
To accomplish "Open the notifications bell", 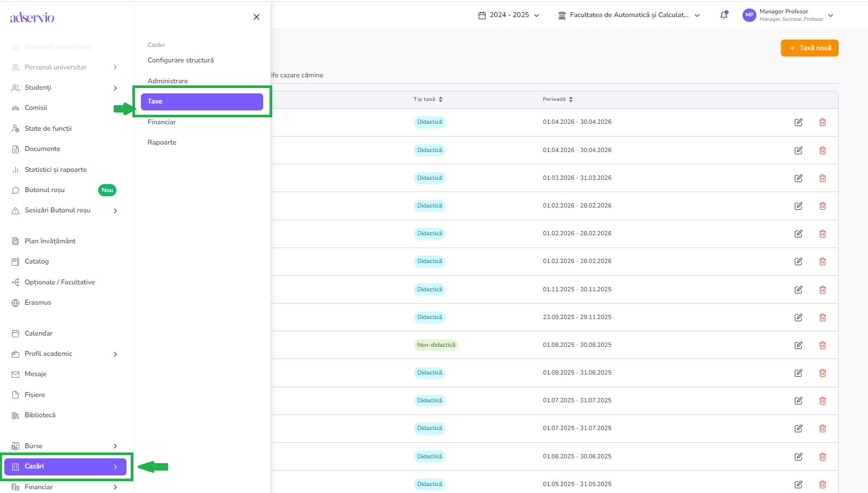I will click(724, 15).
